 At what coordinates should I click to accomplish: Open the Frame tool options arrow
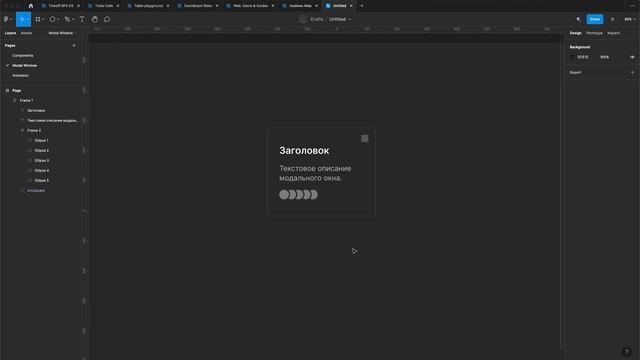coord(43,19)
